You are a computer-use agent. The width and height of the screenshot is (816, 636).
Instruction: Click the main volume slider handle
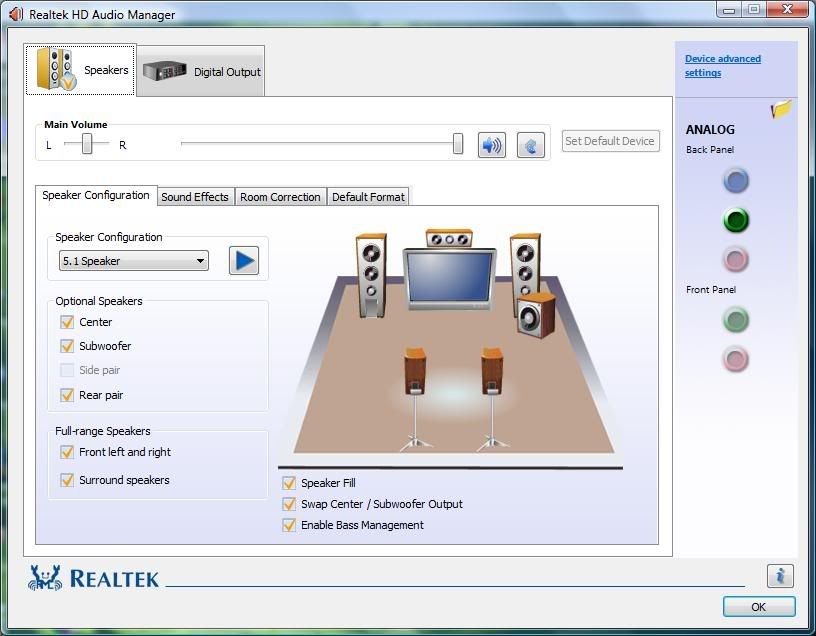tap(457, 143)
